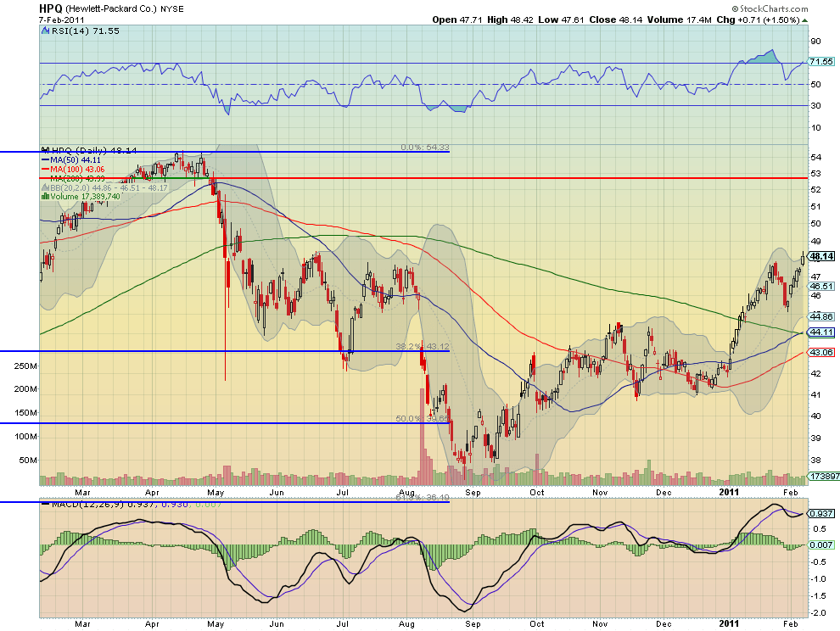The height and width of the screenshot is (631, 840).
Task: Click the RSI(14) 71.55 legend text
Action: (86, 31)
